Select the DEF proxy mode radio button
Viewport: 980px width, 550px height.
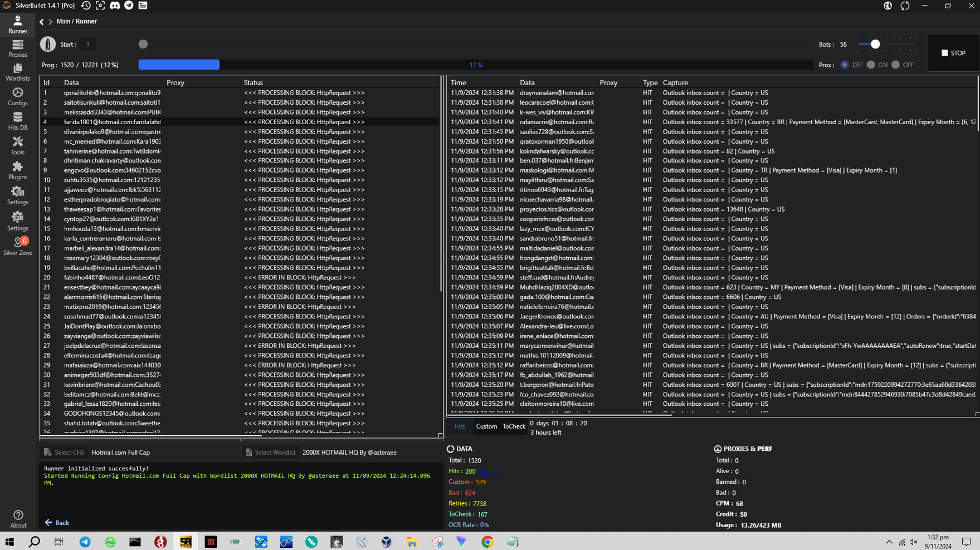(845, 65)
